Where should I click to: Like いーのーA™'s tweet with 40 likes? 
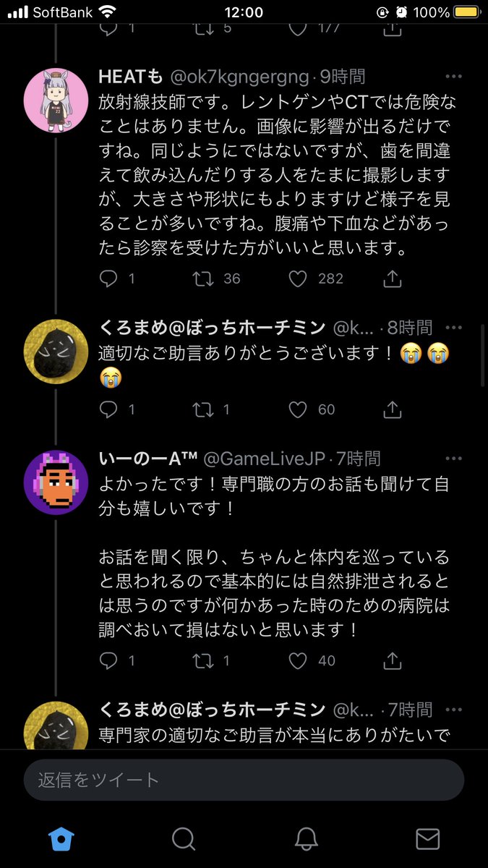299,660
